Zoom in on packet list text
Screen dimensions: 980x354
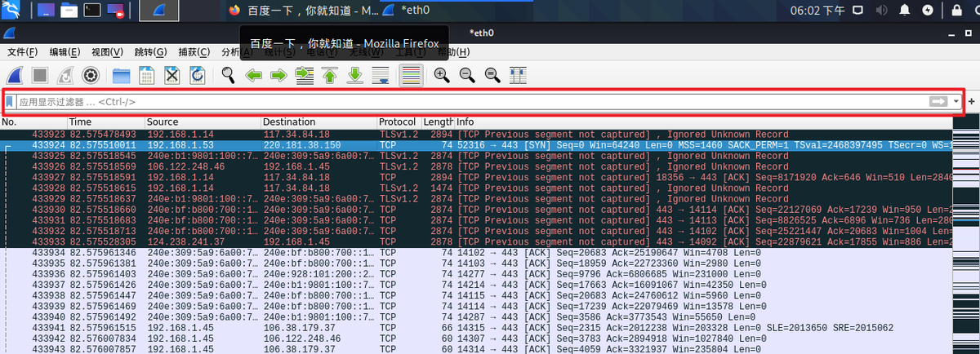point(442,75)
